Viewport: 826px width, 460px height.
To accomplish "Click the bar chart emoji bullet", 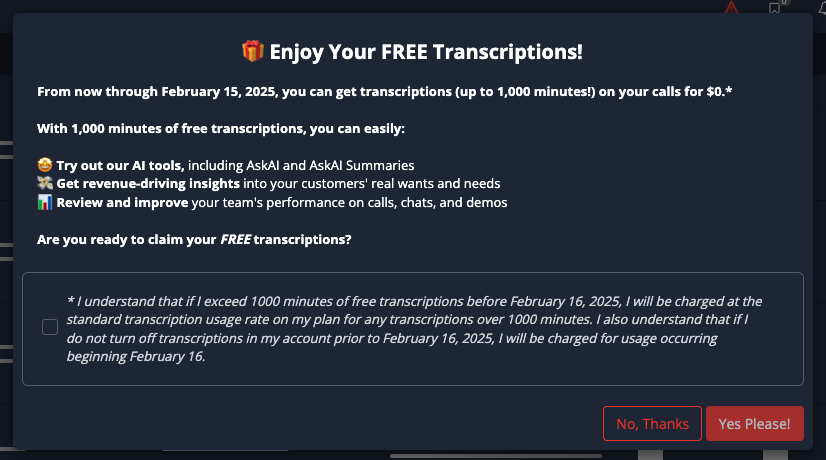I will click(44, 203).
